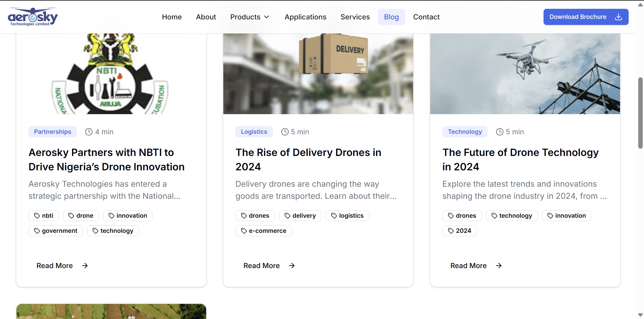Open the Services page link

pyautogui.click(x=355, y=17)
